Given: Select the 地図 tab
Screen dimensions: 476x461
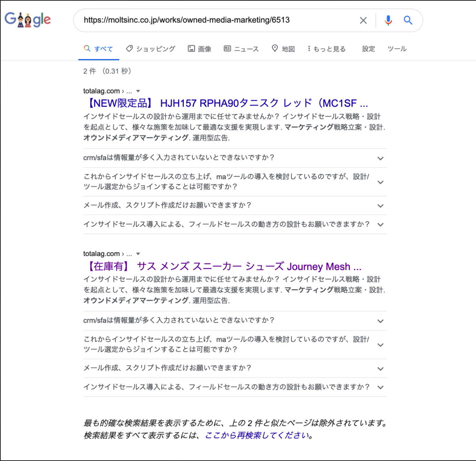Looking at the screenshot, I should coord(283,49).
